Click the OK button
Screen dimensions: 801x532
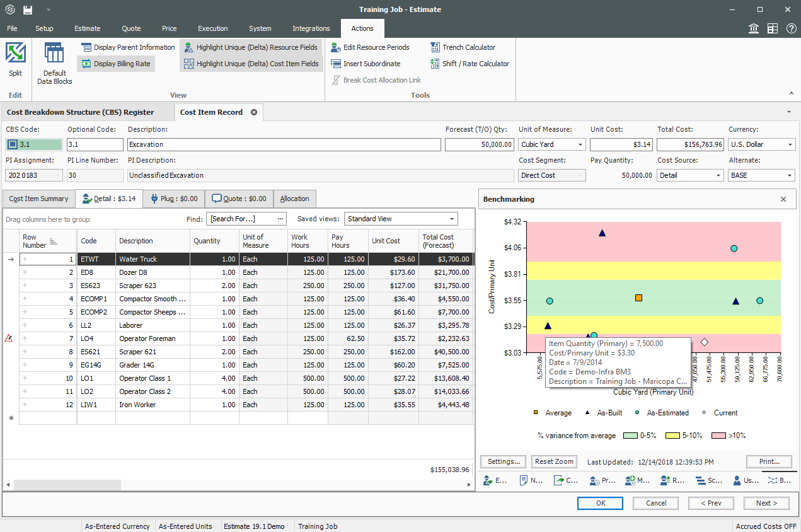(x=600, y=503)
